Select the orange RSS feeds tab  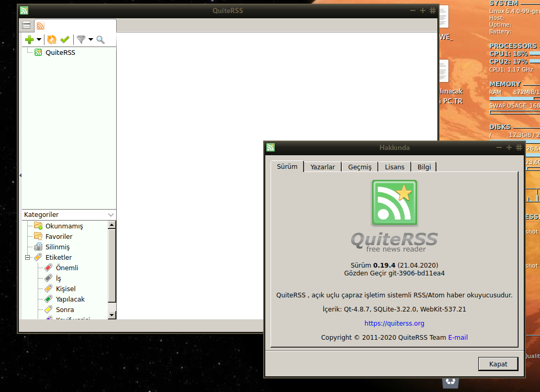click(x=41, y=26)
